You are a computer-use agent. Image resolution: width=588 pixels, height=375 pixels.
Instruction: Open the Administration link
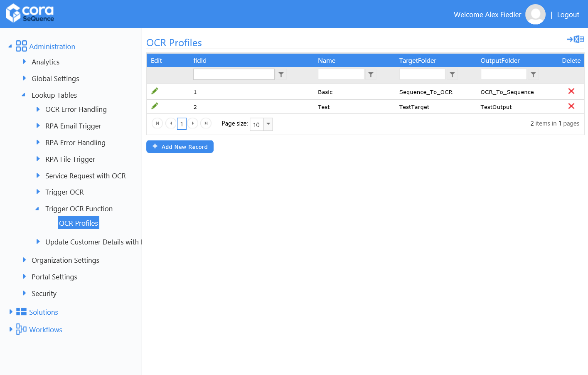[52, 47]
